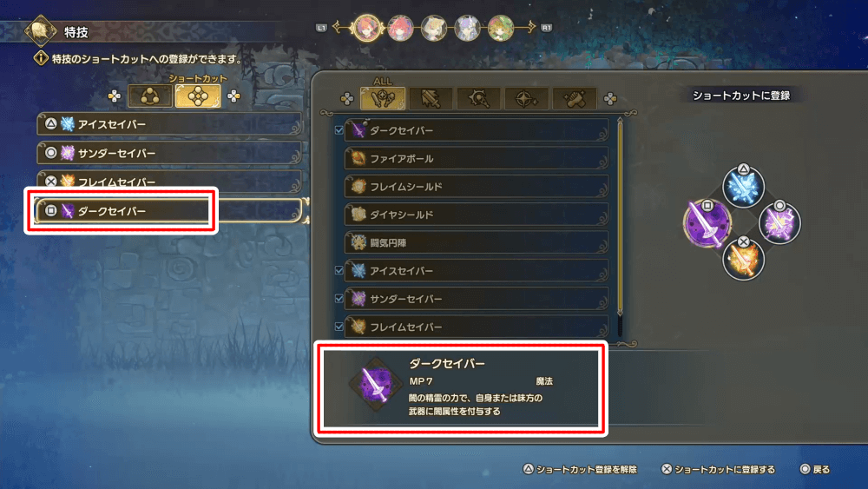Choose the blonde third character portrait
Screen dimensions: 868x489
(x=433, y=28)
